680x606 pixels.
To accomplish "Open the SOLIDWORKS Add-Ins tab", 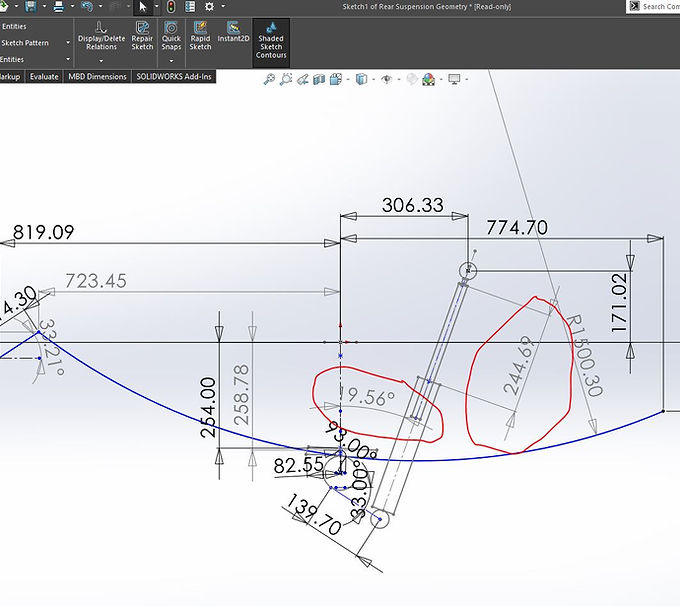I will (x=174, y=77).
